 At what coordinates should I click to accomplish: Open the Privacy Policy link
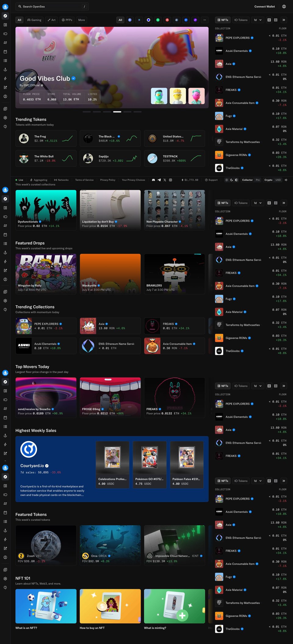[x=108, y=180]
